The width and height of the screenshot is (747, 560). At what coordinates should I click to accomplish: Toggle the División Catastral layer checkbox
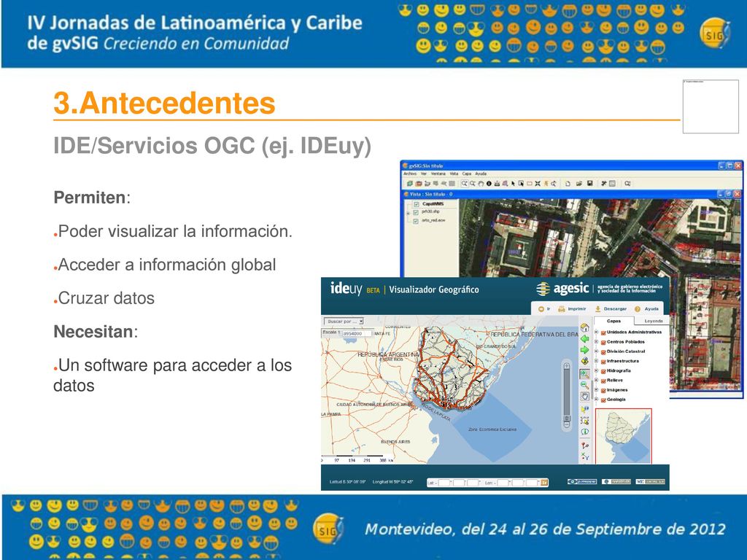(x=603, y=352)
